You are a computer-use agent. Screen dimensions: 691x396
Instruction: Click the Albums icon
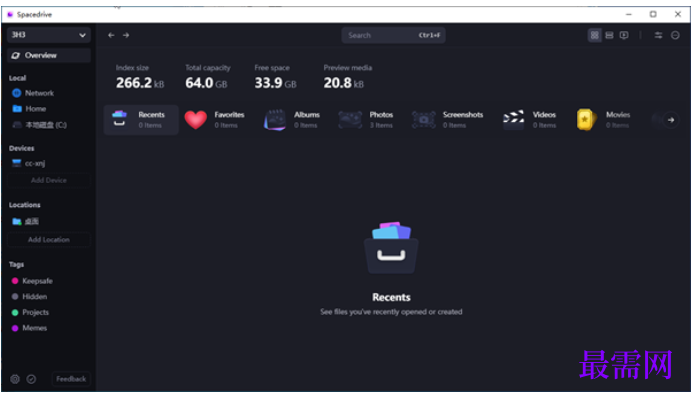(275, 120)
